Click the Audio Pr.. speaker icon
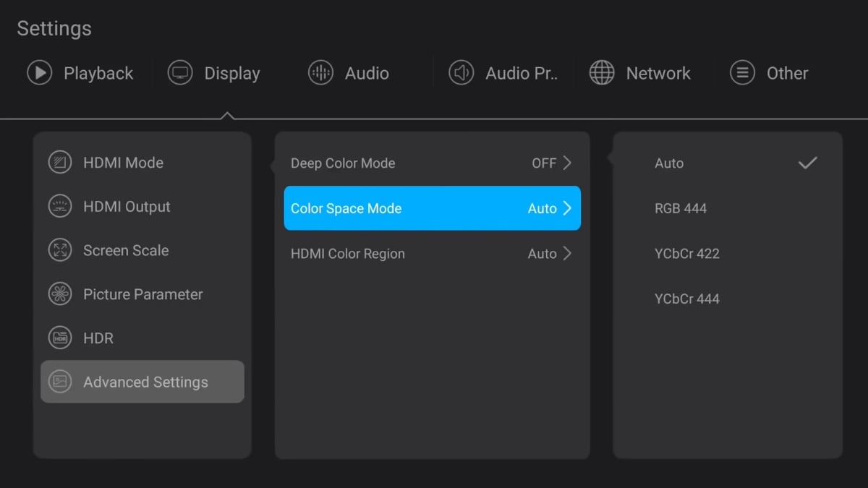 (461, 73)
